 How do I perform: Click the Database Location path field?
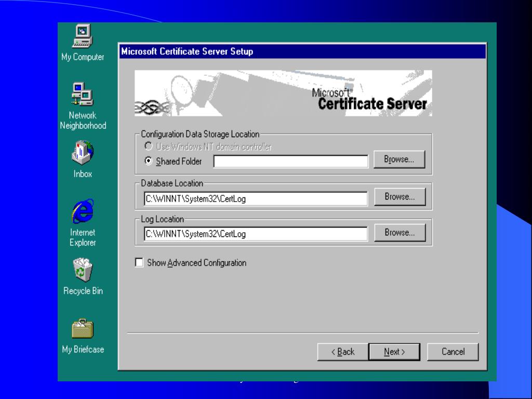(256, 198)
